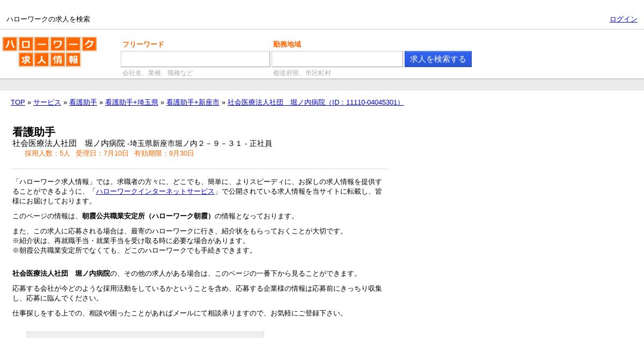Image resolution: width=644 pixels, height=338 pixels.
Task: Open the 看護助手 breadcrumb link
Action: tap(83, 102)
